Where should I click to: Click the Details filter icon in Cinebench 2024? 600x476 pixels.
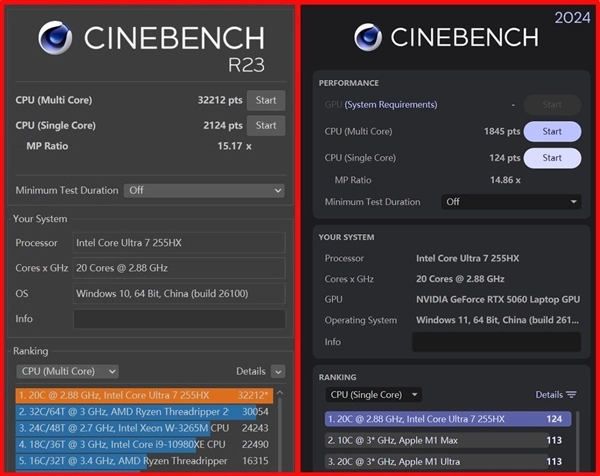point(571,395)
